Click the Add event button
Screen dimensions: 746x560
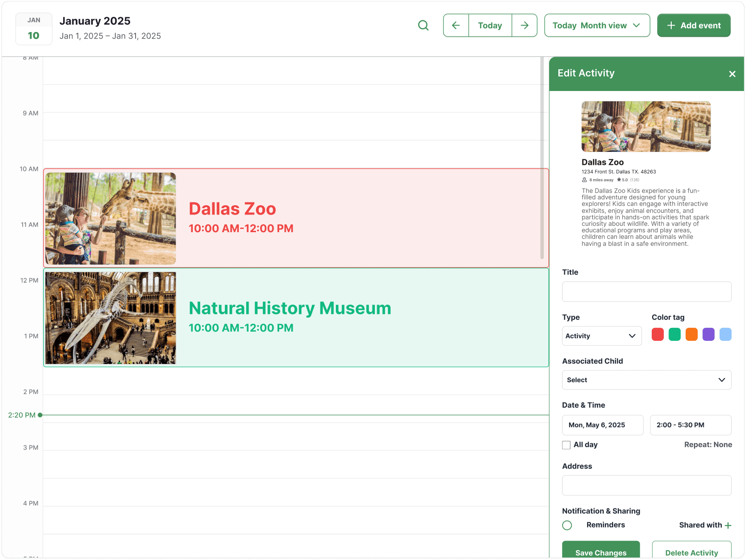[x=694, y=26]
